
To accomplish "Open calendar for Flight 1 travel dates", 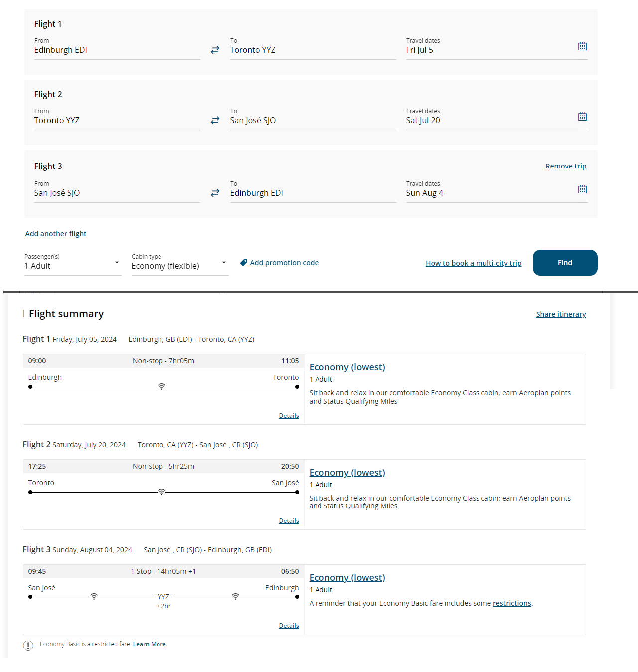I will (x=582, y=46).
